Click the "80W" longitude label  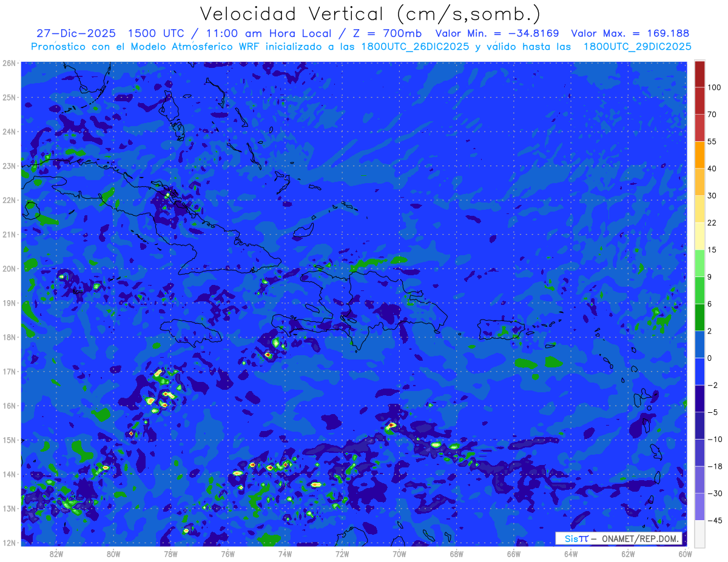click(113, 554)
